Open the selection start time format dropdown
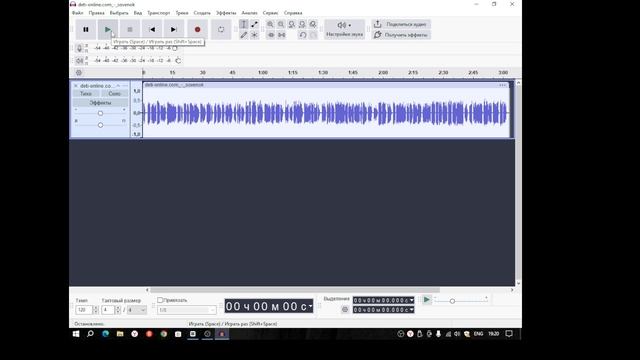 [x=412, y=300]
